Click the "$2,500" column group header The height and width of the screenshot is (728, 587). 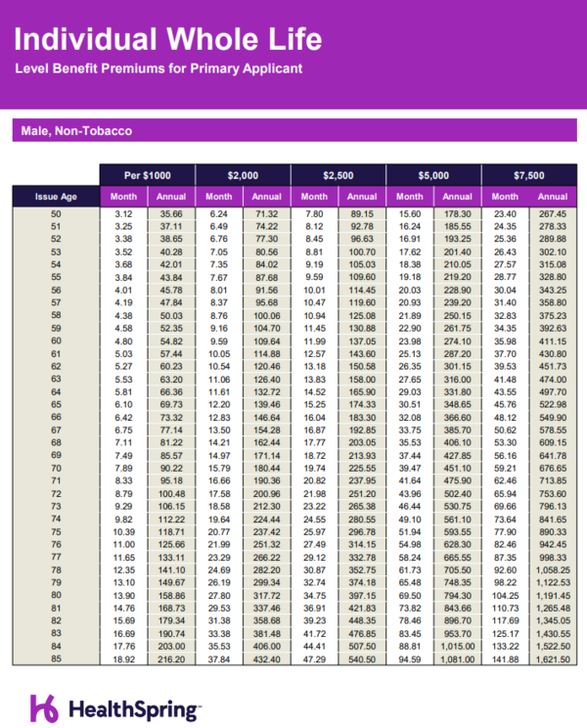(x=339, y=175)
